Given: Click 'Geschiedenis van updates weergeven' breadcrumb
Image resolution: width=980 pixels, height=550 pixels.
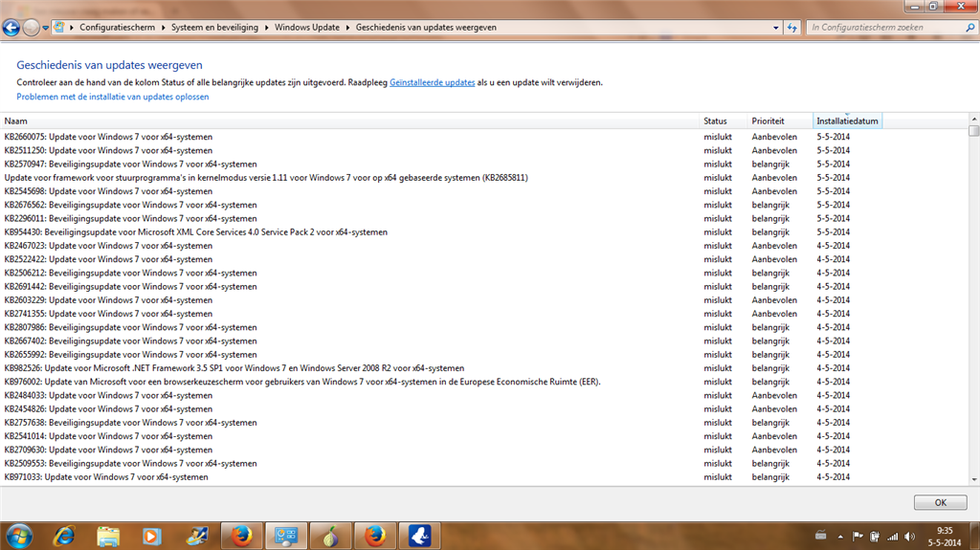Looking at the screenshot, I should [426, 28].
